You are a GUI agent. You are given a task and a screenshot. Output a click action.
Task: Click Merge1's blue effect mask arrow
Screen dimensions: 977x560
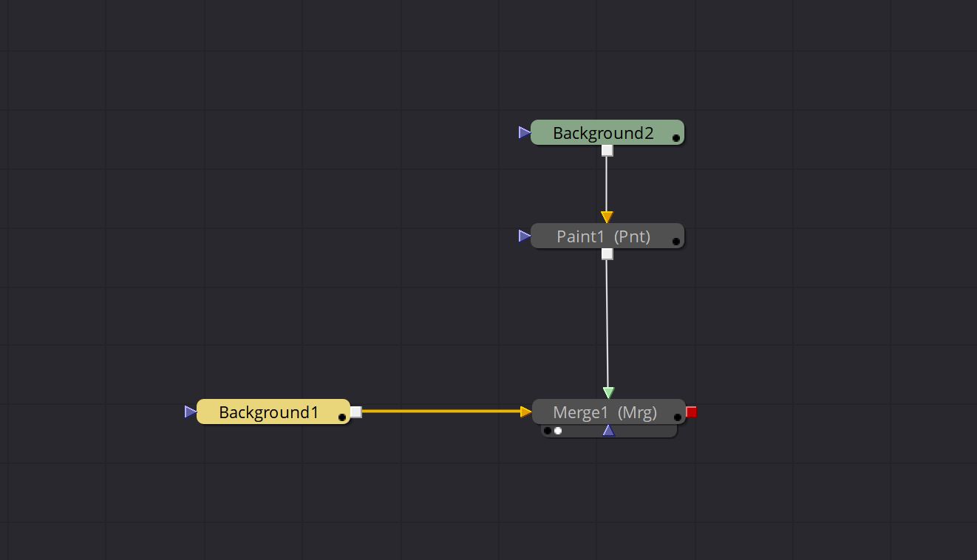[608, 431]
